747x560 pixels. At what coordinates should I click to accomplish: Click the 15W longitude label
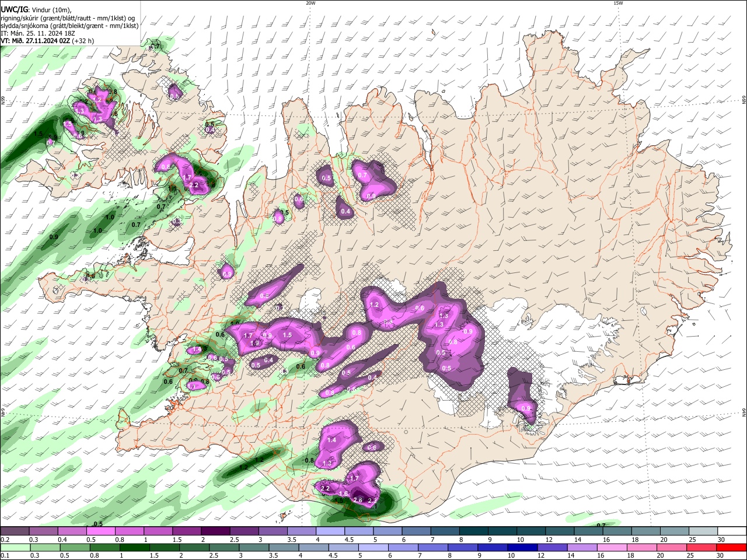618,3
